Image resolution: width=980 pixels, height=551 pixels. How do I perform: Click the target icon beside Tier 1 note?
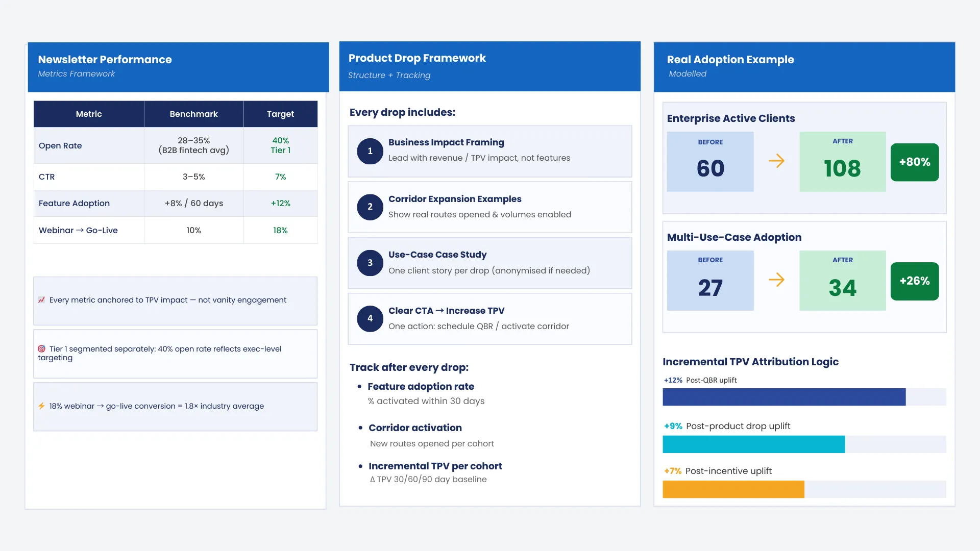click(41, 349)
